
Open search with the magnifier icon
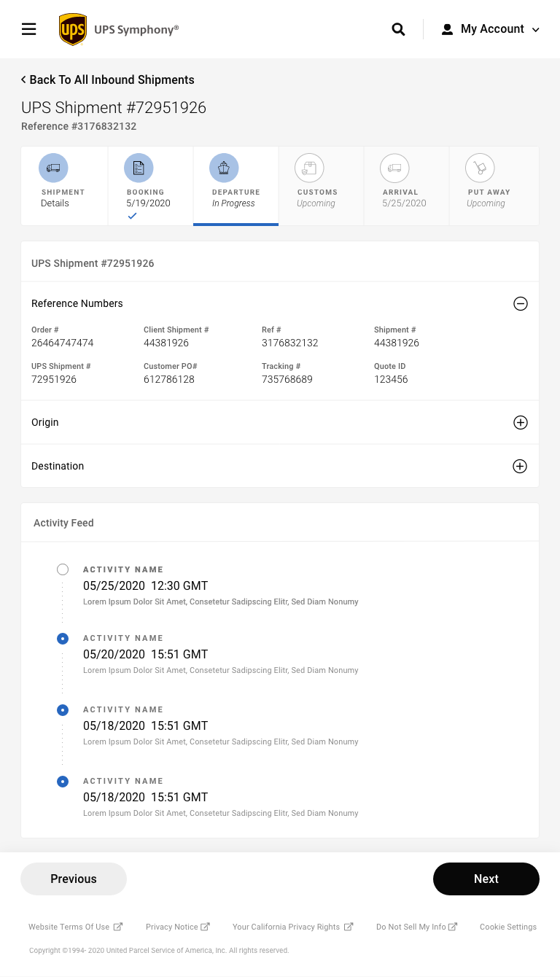pos(398,29)
